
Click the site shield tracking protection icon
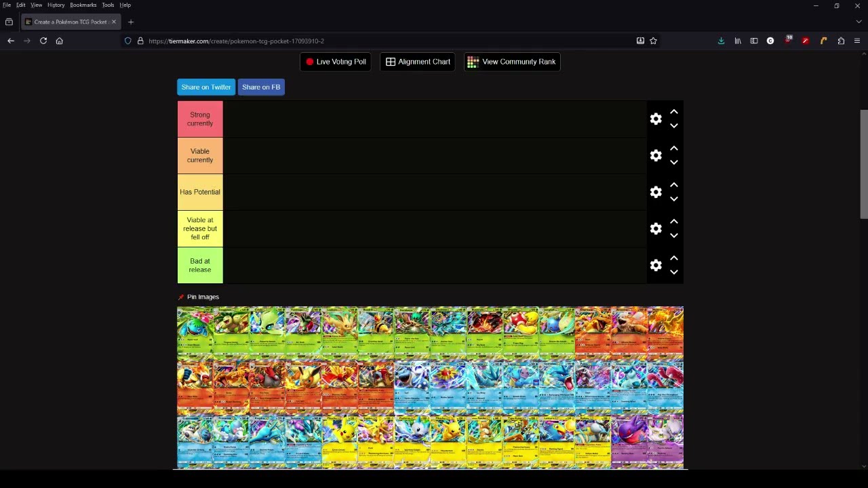[x=127, y=41]
